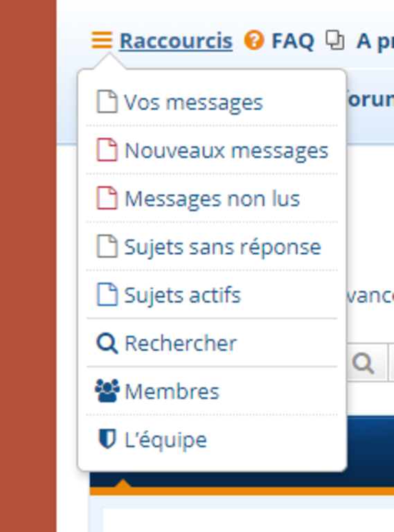Open Sujets sans réponse entry
Screen dimensions: 394x532
click(212, 247)
